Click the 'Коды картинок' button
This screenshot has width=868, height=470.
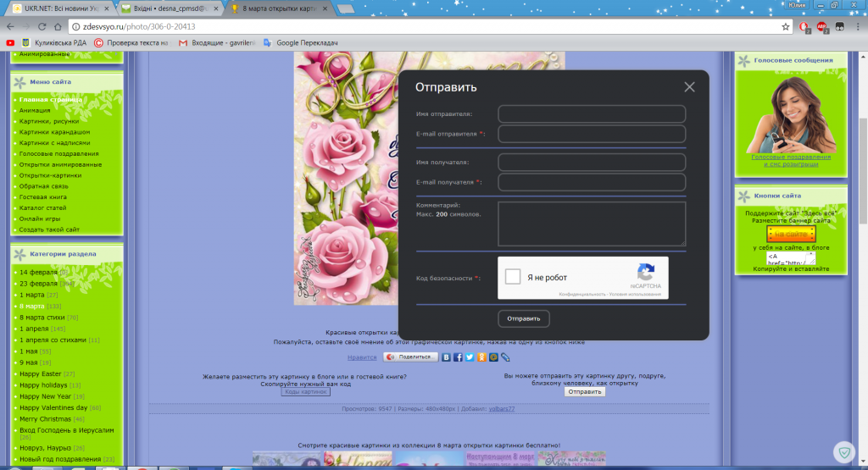pos(305,391)
